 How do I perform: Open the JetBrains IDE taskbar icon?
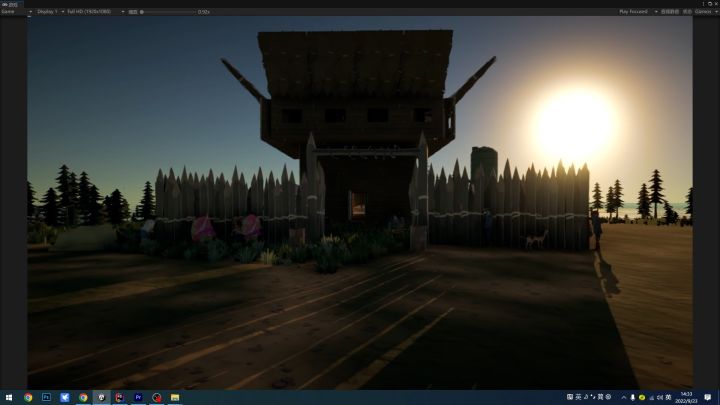[x=120, y=398]
